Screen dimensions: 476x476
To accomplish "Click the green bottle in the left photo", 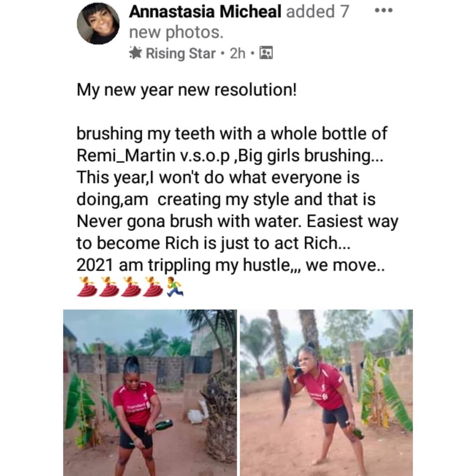I will [x=163, y=425].
